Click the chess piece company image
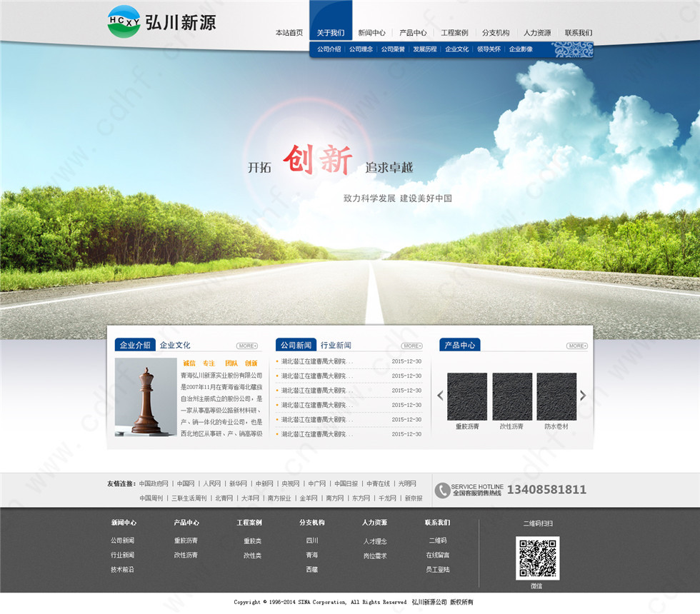 tap(146, 397)
